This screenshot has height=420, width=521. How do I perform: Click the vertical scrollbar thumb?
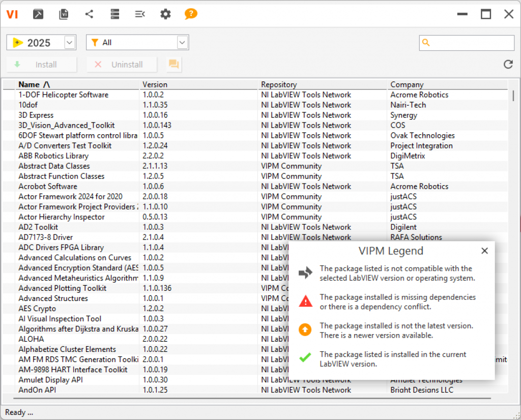[513, 96]
